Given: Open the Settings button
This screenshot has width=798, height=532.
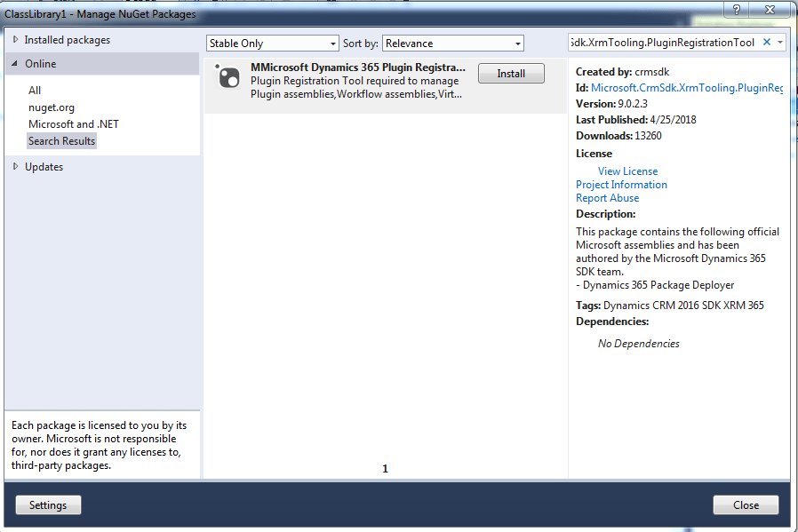Looking at the screenshot, I should pos(48,505).
